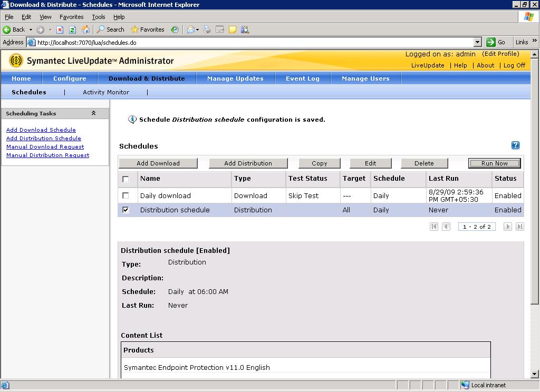The image size is (540, 392).
Task: Go to first page of schedules
Action: point(434,227)
